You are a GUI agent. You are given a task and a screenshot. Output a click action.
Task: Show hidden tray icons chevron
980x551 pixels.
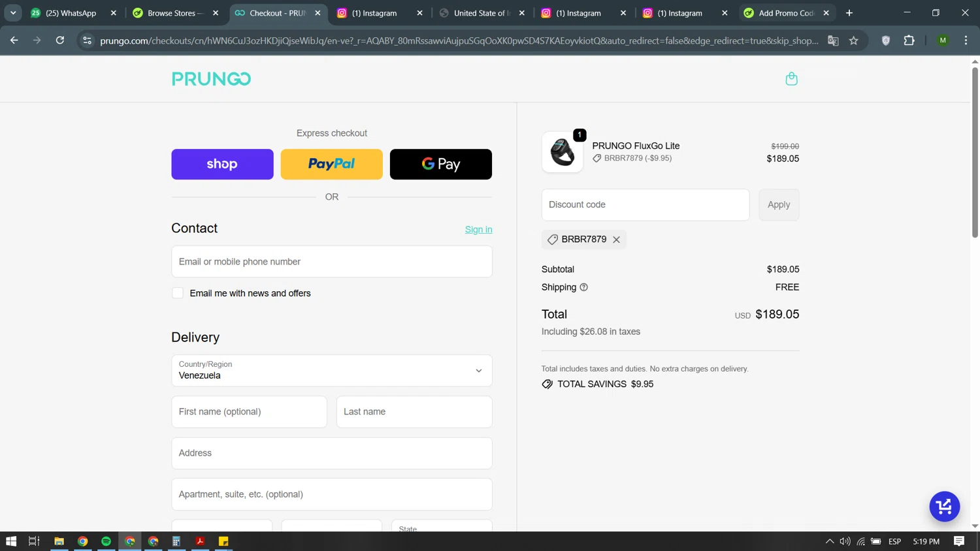pyautogui.click(x=830, y=541)
